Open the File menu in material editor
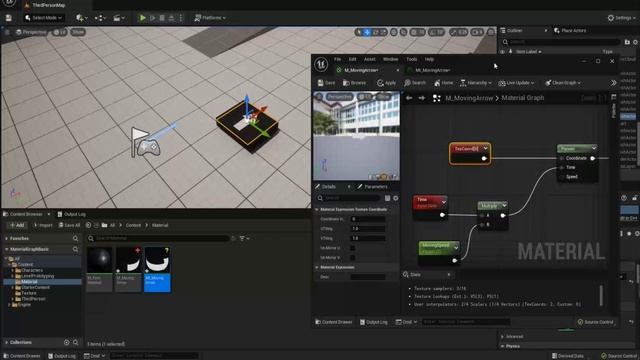 pos(338,60)
